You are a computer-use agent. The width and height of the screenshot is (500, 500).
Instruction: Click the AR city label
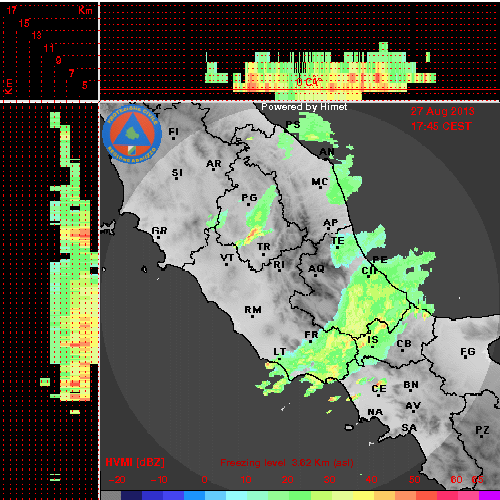coord(214,164)
